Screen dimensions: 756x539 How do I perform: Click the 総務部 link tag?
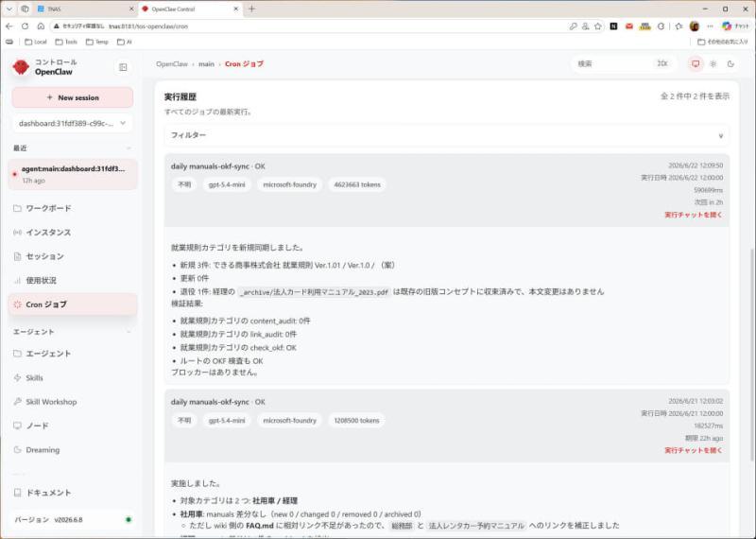[402, 526]
